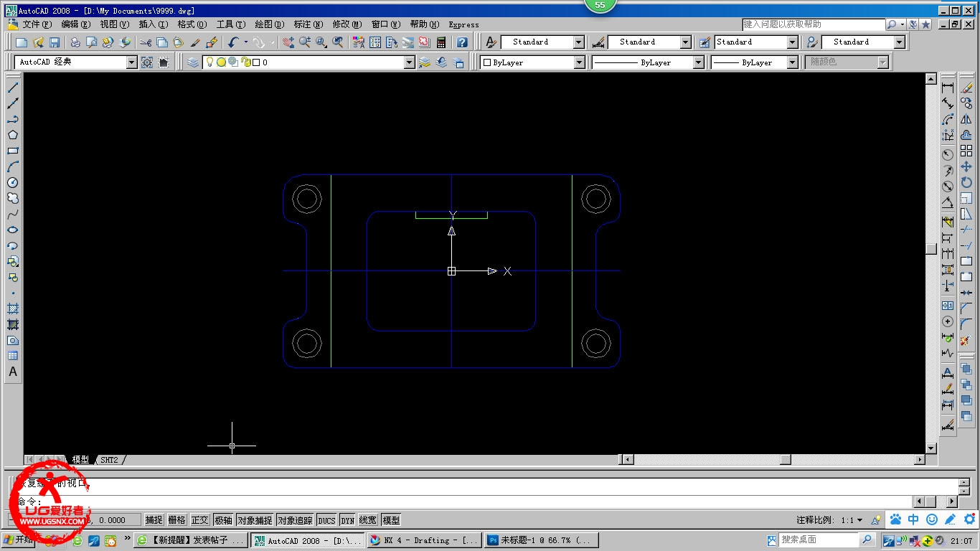This screenshot has height=551, width=980.
Task: Click the Linear Dimension tool
Action: click(x=948, y=88)
